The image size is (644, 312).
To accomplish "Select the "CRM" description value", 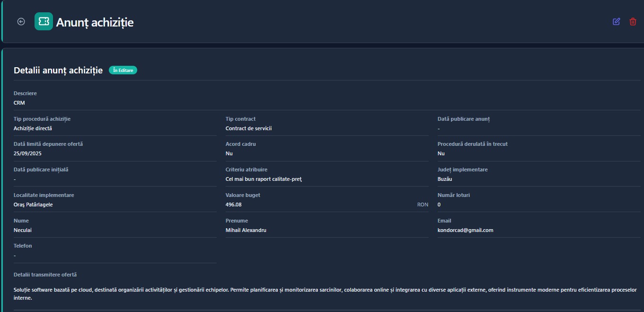I will tap(19, 103).
